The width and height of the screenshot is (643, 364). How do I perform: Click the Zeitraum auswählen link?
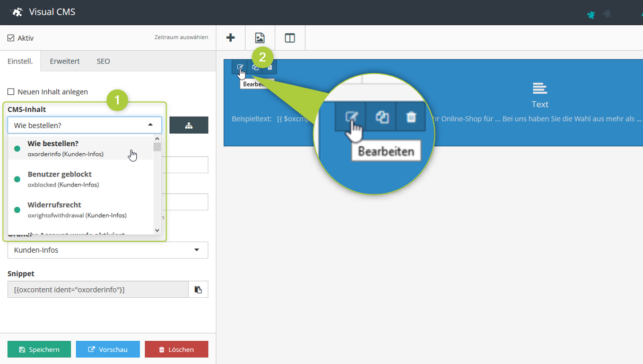(181, 38)
